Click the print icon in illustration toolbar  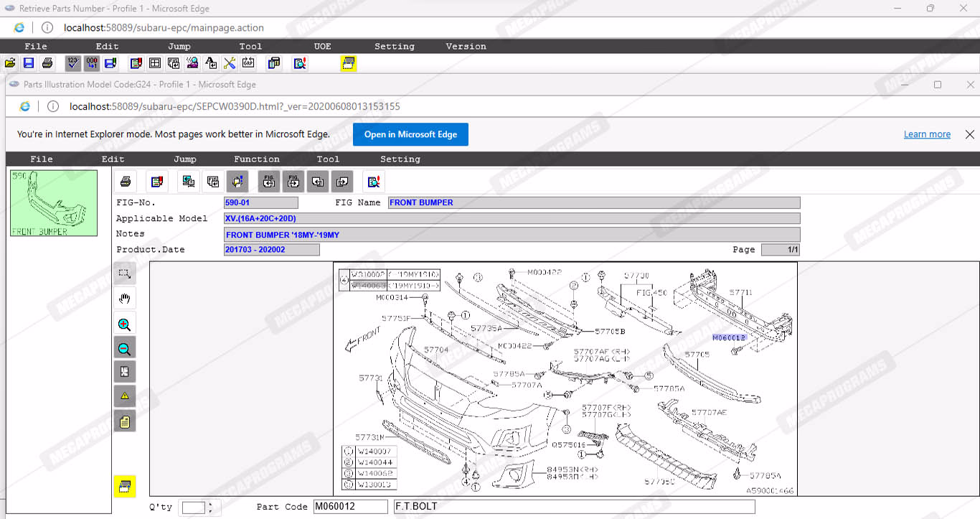pyautogui.click(x=126, y=182)
